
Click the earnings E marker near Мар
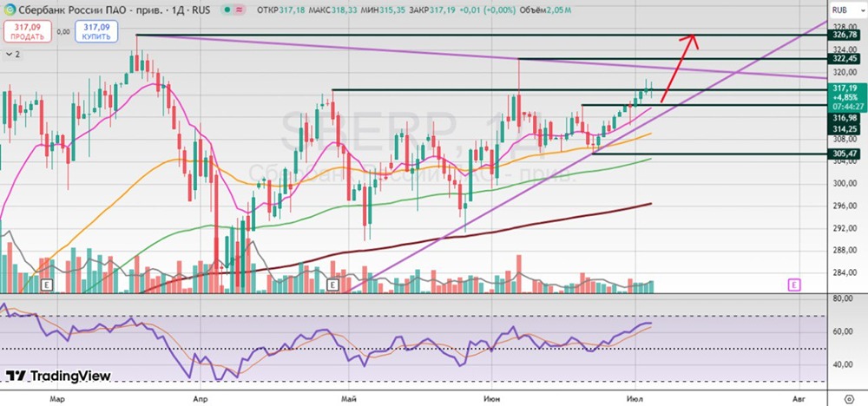point(47,285)
